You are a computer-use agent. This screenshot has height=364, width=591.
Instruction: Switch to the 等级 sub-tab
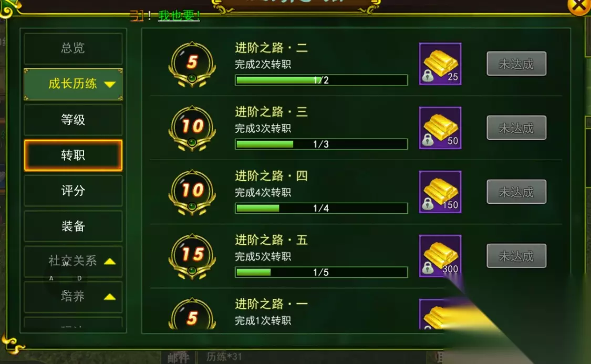click(x=73, y=120)
